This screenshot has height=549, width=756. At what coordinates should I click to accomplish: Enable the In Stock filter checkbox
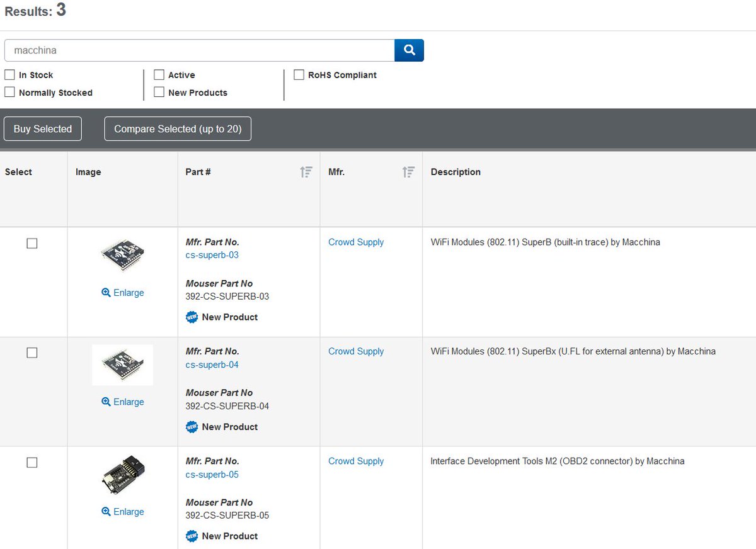coord(9,75)
